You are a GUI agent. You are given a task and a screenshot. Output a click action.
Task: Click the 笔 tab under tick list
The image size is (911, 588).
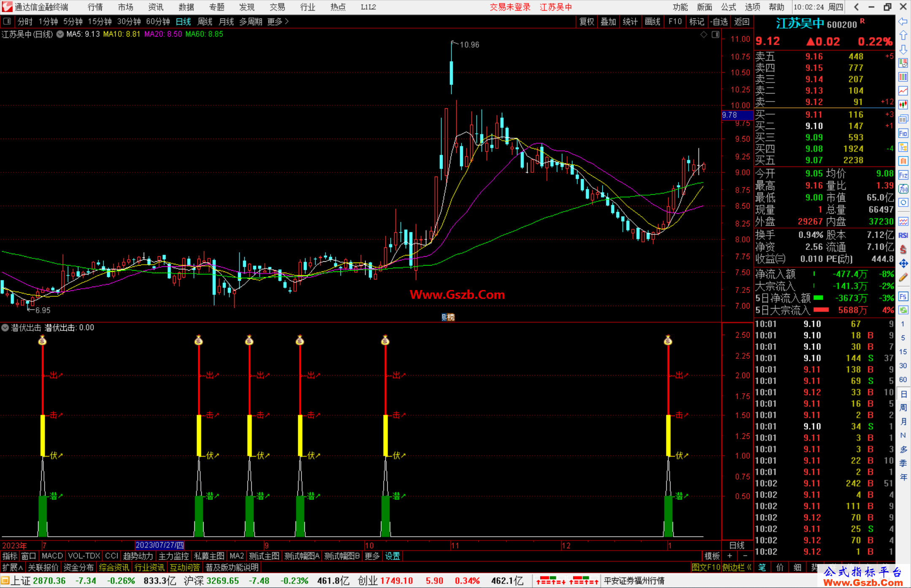[x=762, y=567]
